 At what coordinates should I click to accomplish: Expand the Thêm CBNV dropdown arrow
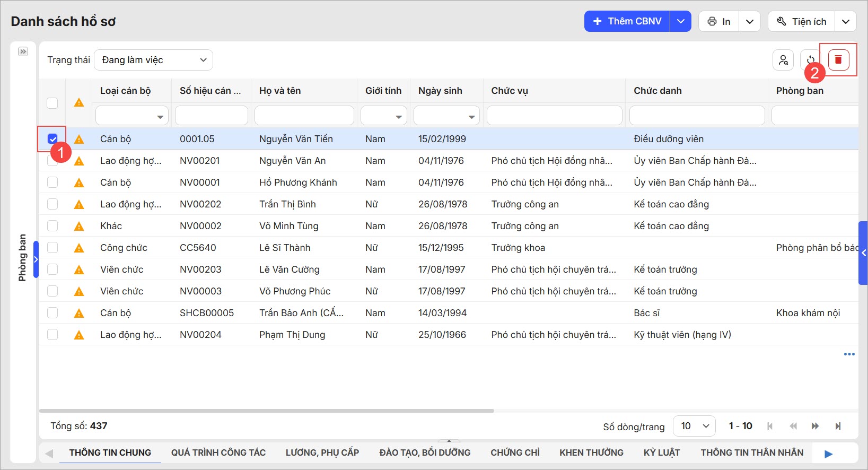pyautogui.click(x=681, y=21)
